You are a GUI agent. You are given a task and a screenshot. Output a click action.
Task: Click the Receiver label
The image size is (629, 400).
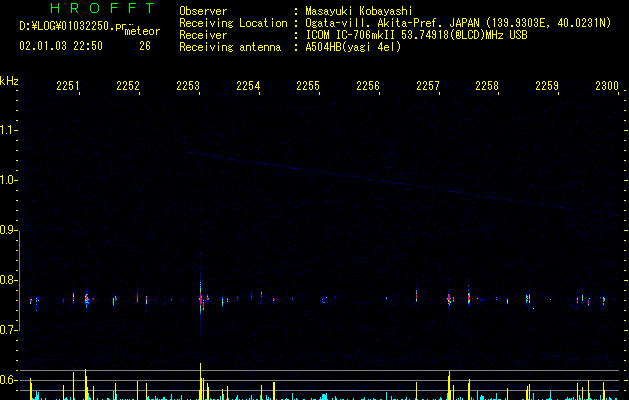coord(203,35)
